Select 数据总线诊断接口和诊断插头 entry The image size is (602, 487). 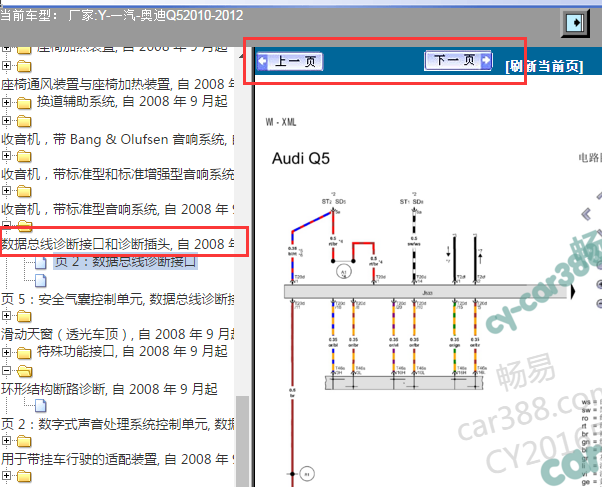click(117, 244)
